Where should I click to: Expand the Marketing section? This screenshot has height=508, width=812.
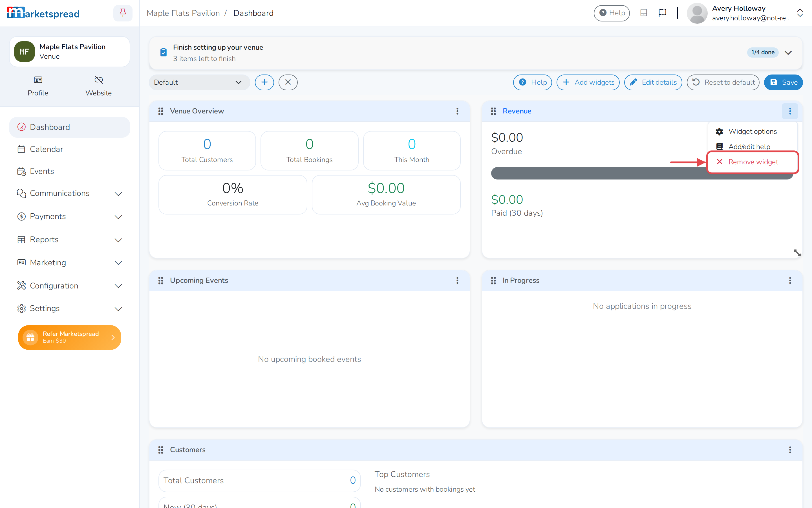69,263
